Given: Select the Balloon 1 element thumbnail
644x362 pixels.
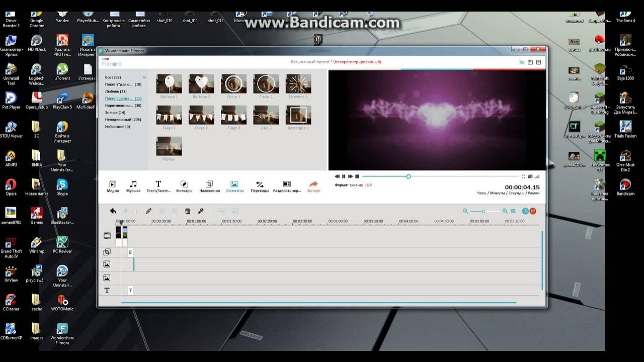Looking at the screenshot, I should point(169,84).
